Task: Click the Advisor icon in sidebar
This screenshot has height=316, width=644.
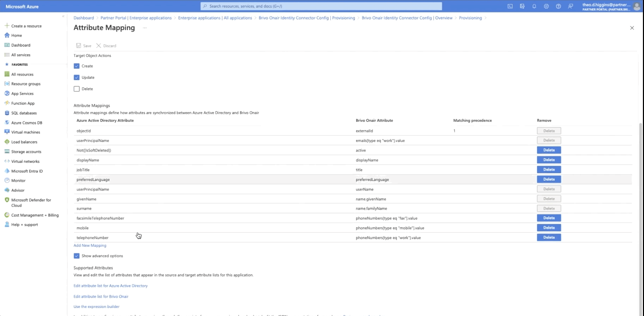Action: [x=7, y=190]
